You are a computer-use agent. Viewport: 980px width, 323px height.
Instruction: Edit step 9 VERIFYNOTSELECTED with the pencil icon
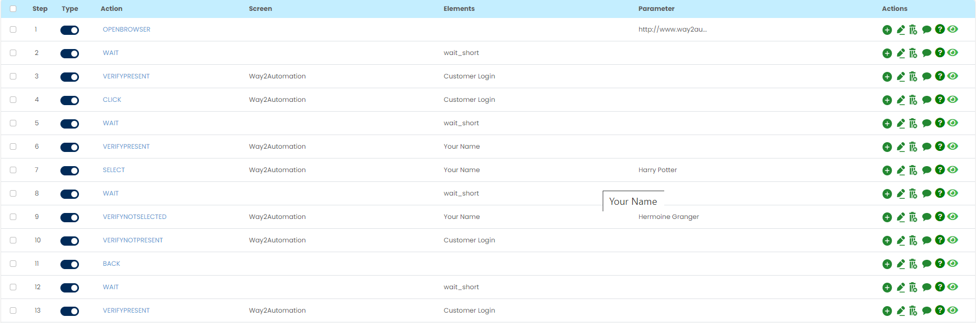901,217
